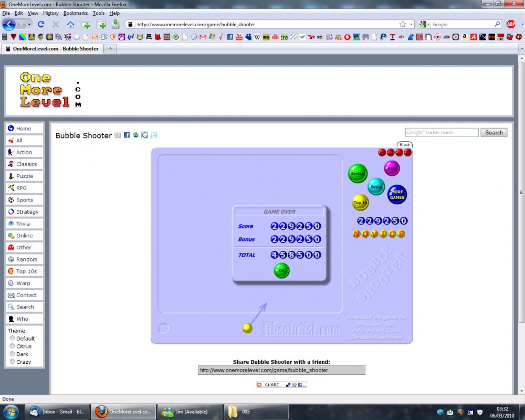Screen dimensions: 525x420
Task: Open the Windows Start button
Action: pos(10,411)
